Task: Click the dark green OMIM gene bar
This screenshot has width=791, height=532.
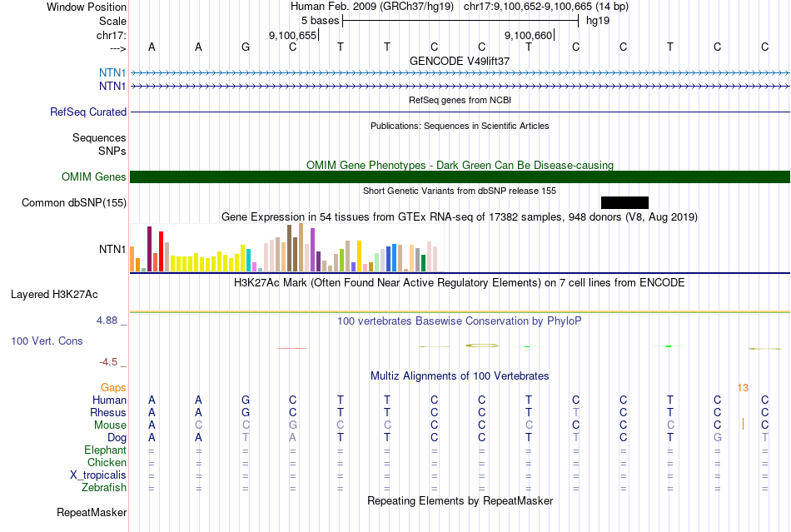Action: click(x=460, y=177)
